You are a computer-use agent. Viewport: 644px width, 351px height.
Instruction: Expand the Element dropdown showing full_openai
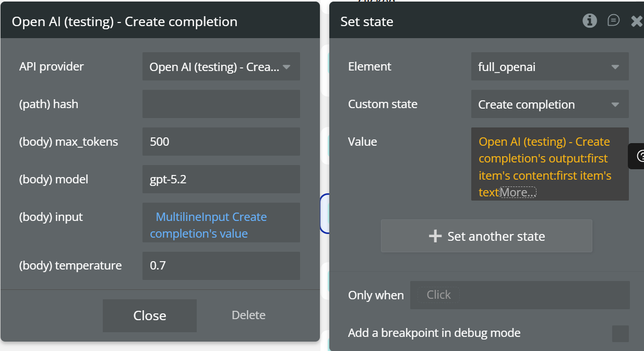pyautogui.click(x=550, y=67)
